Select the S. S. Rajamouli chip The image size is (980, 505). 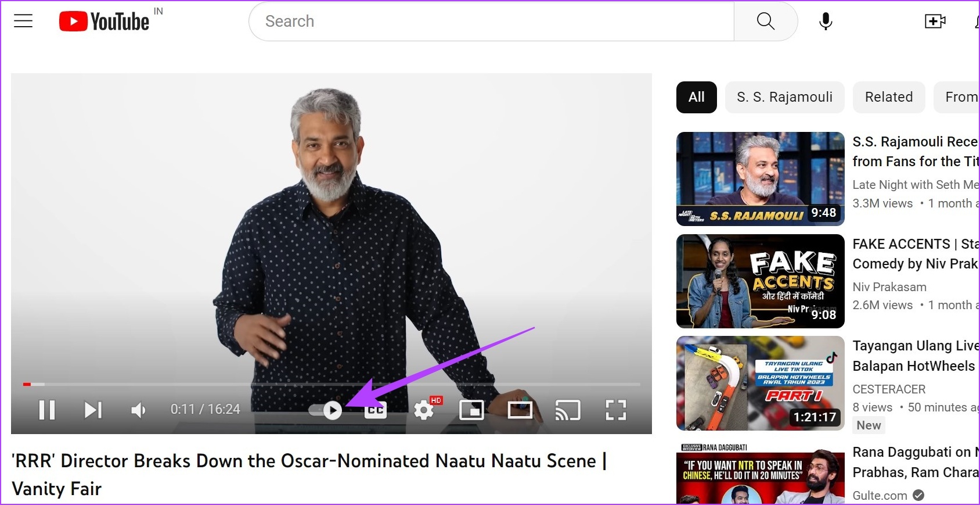(x=785, y=97)
